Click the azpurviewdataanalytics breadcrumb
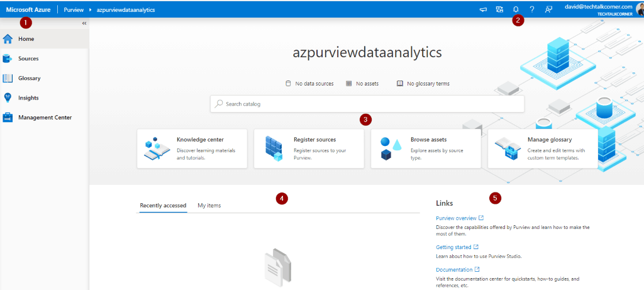Image resolution: width=644 pixels, height=290 pixels. click(126, 9)
